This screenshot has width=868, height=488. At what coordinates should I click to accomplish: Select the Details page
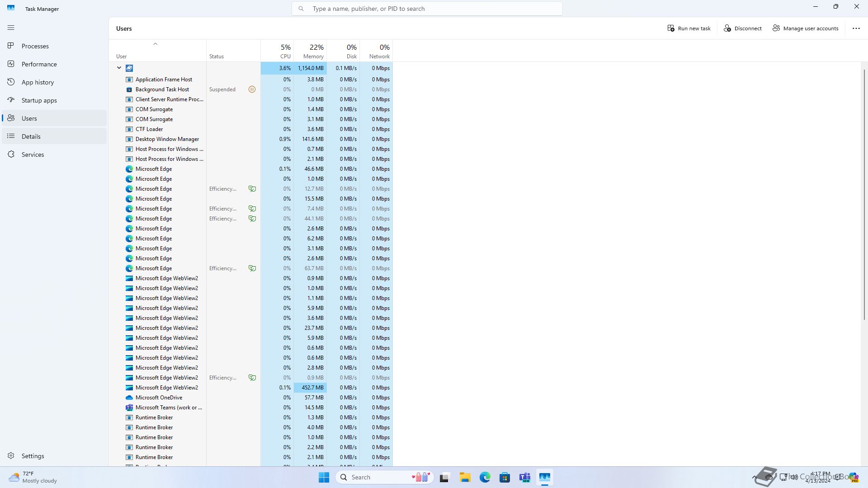tap(54, 136)
